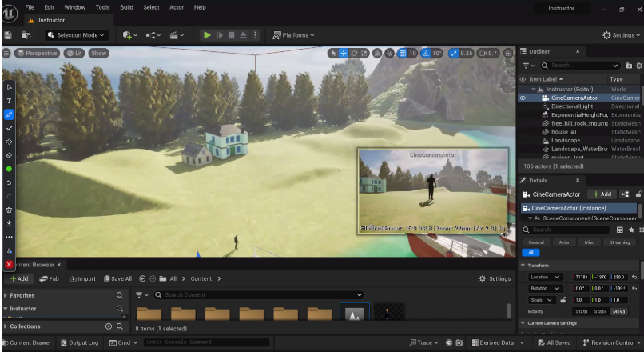Open the Outliner settings gear

tap(639, 66)
